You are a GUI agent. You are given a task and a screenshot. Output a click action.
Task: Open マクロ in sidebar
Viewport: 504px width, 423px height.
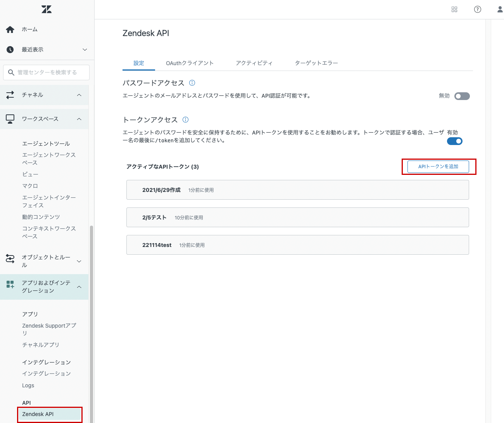pos(30,186)
